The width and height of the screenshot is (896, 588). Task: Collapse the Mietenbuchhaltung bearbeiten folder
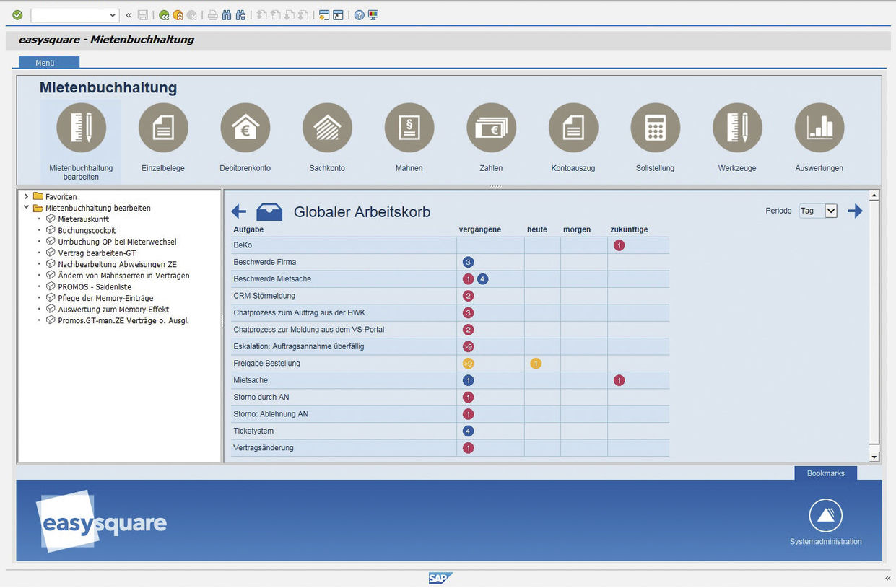27,208
